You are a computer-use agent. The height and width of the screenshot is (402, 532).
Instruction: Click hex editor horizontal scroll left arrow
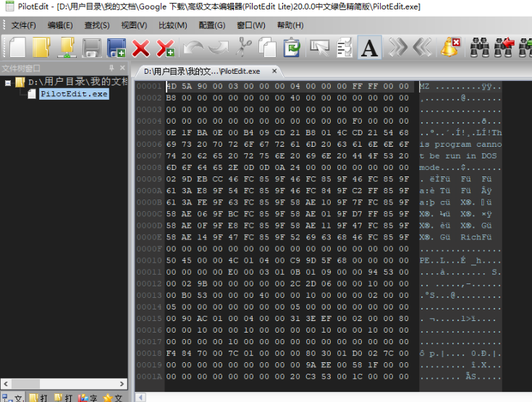tap(141, 397)
